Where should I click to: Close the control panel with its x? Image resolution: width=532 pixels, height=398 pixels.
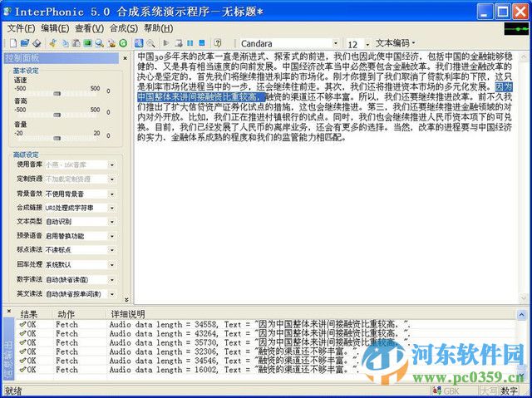point(125,58)
